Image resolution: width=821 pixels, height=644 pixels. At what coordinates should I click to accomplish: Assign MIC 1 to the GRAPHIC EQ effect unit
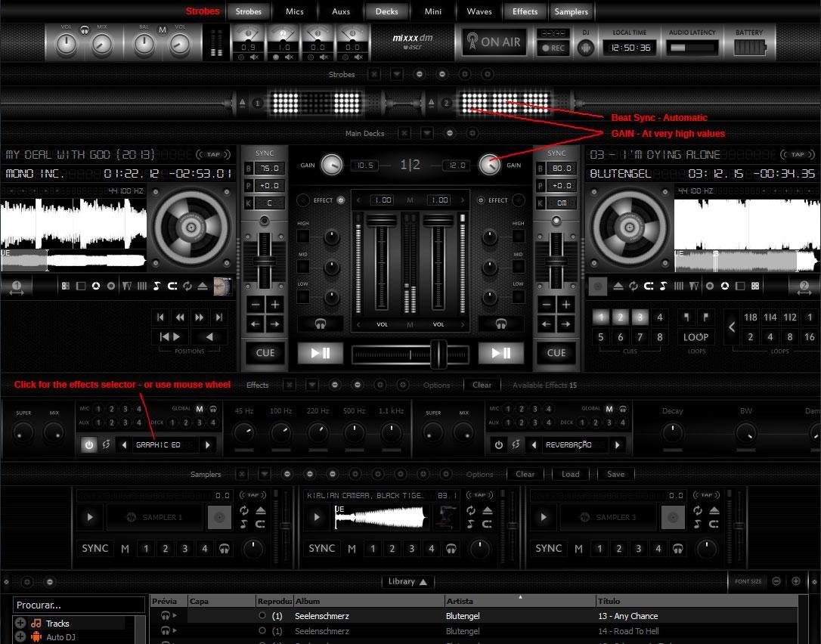98,408
